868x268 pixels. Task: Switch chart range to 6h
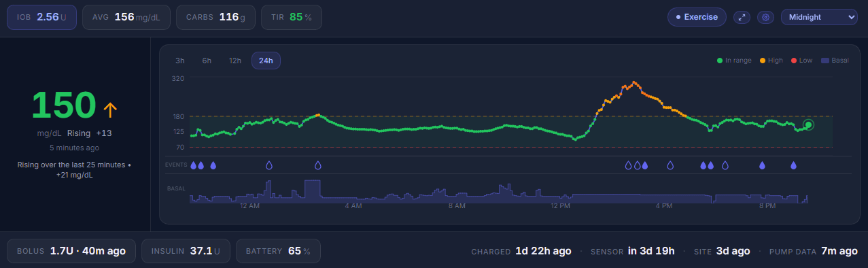pos(207,61)
